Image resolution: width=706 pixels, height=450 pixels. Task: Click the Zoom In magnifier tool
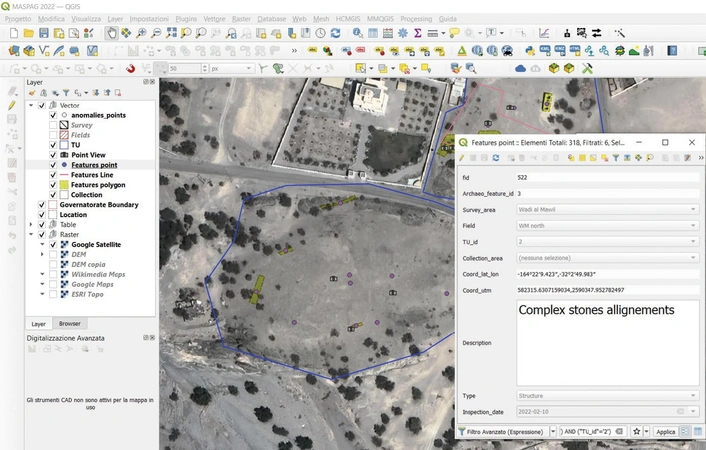point(141,33)
